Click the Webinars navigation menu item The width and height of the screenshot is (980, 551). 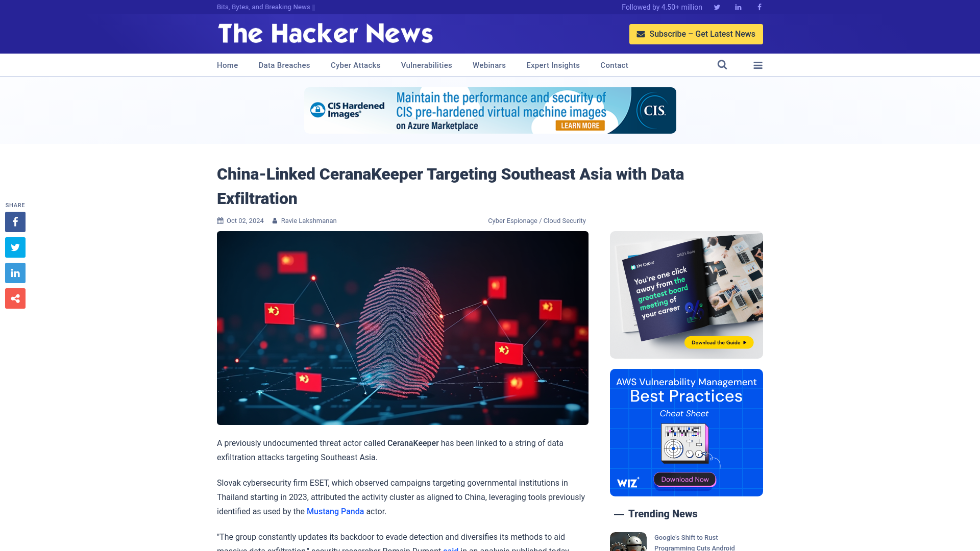pos(489,65)
